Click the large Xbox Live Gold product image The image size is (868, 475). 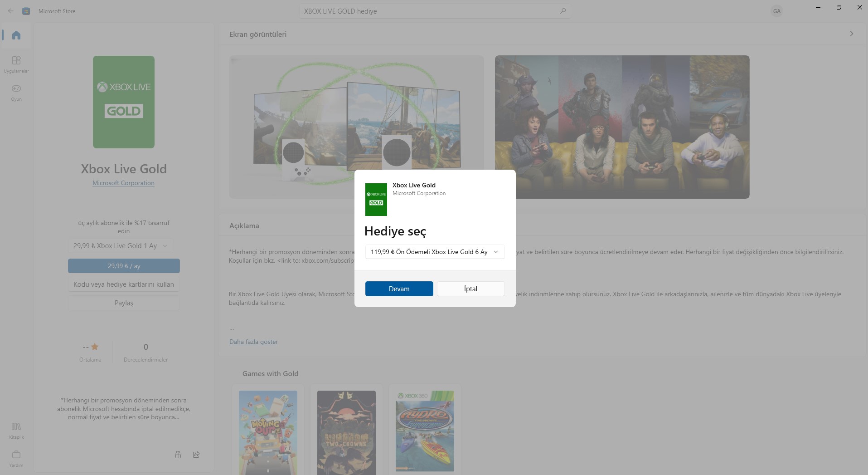coord(124,102)
